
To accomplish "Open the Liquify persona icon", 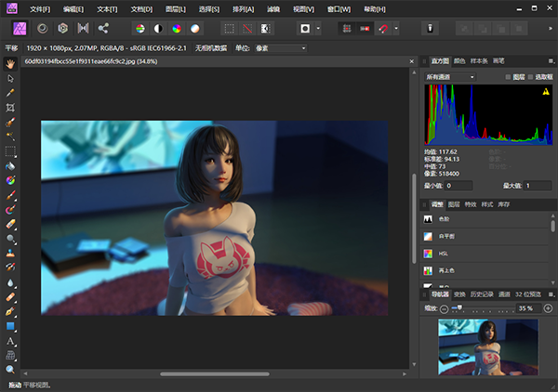I will pyautogui.click(x=42, y=28).
